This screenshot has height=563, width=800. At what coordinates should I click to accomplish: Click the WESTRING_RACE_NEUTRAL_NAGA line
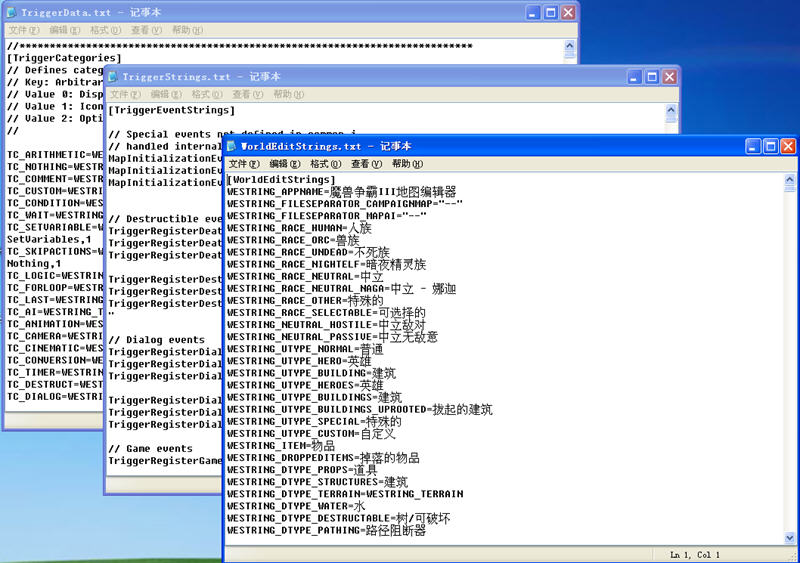coord(341,289)
